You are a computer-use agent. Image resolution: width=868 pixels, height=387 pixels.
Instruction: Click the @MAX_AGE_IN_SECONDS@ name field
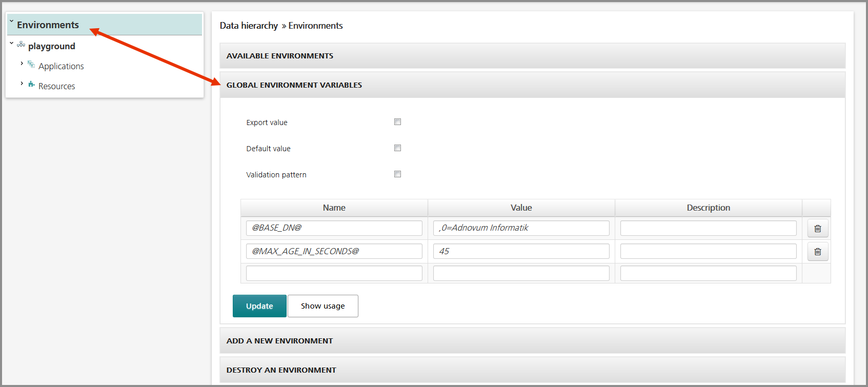click(334, 251)
